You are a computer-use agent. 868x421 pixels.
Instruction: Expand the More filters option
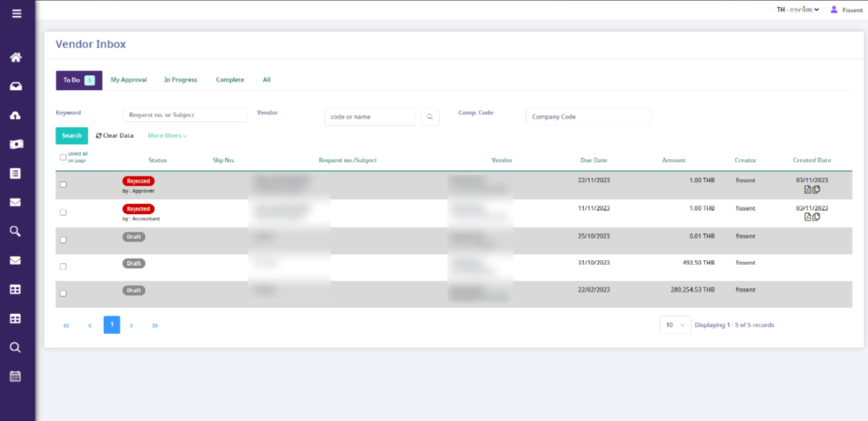pos(167,136)
